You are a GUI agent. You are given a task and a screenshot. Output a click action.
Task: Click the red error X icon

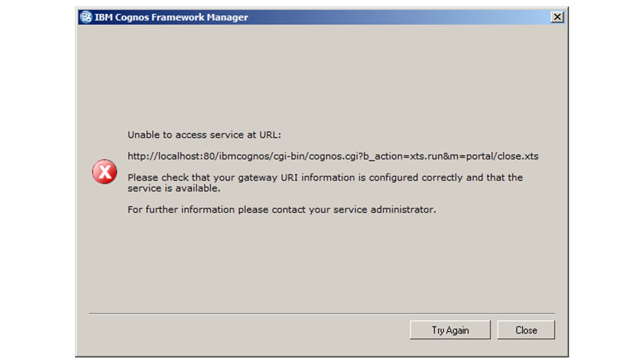pyautogui.click(x=105, y=172)
